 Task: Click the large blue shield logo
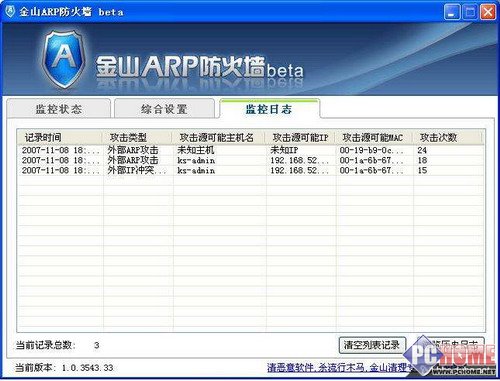64,59
